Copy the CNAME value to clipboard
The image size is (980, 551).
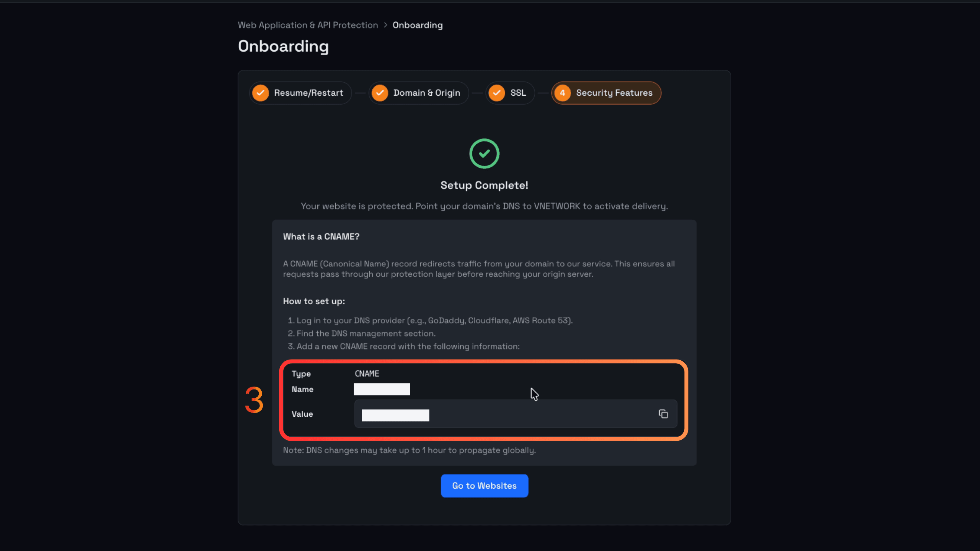(x=663, y=414)
